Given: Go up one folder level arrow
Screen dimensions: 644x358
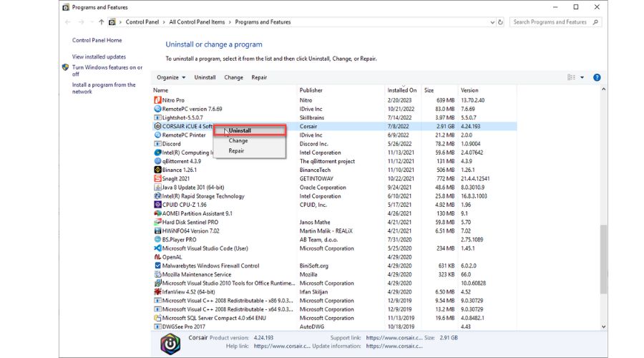Looking at the screenshot, I should point(101,22).
